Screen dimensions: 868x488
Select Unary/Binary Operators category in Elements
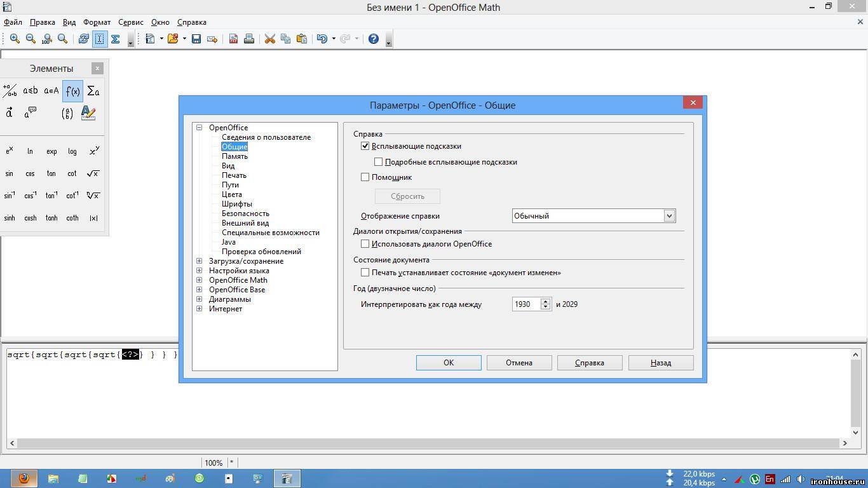(10, 91)
